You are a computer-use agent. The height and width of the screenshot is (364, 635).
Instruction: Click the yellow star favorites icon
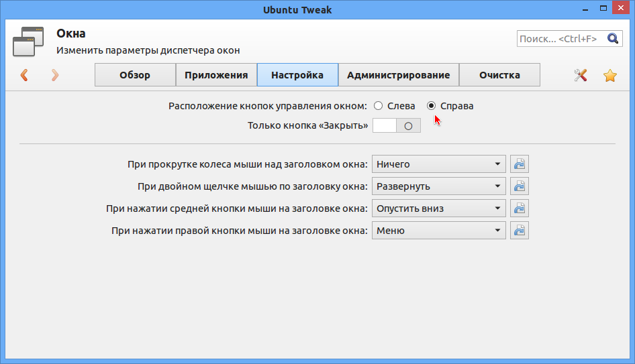(610, 75)
